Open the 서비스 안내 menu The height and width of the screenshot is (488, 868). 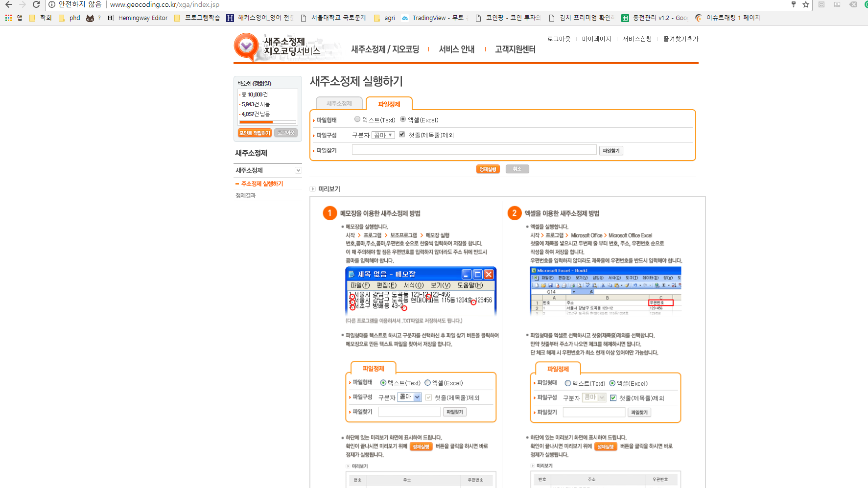(x=457, y=49)
